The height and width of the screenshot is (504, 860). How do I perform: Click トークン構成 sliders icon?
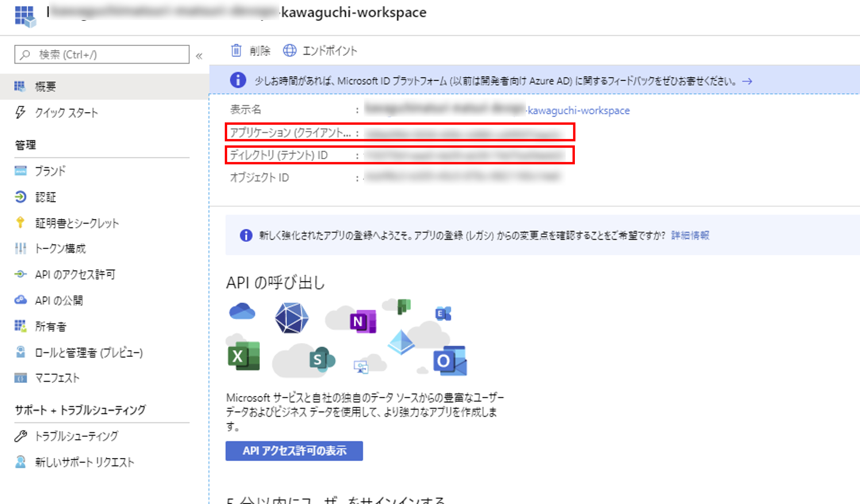pyautogui.click(x=21, y=248)
